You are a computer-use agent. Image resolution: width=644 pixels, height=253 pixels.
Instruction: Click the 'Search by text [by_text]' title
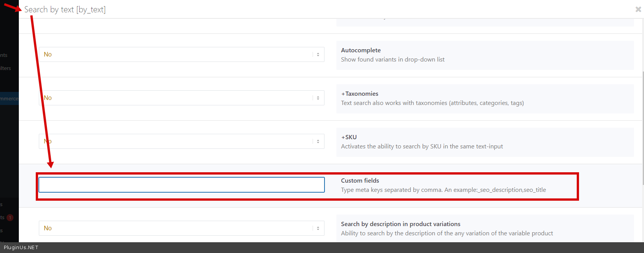pyautogui.click(x=65, y=10)
